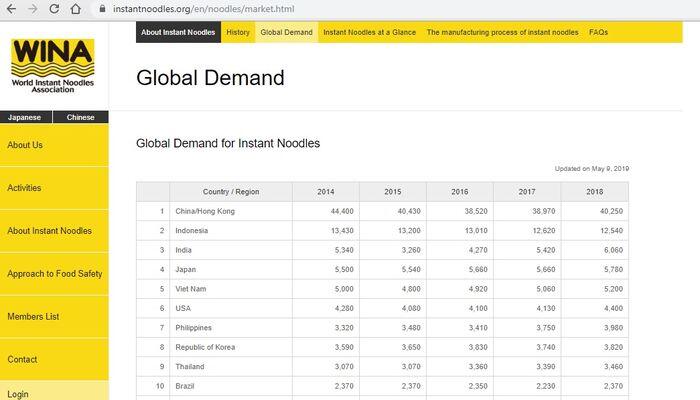700x400 pixels.
Task: Switch language to Japanese
Action: (26, 117)
